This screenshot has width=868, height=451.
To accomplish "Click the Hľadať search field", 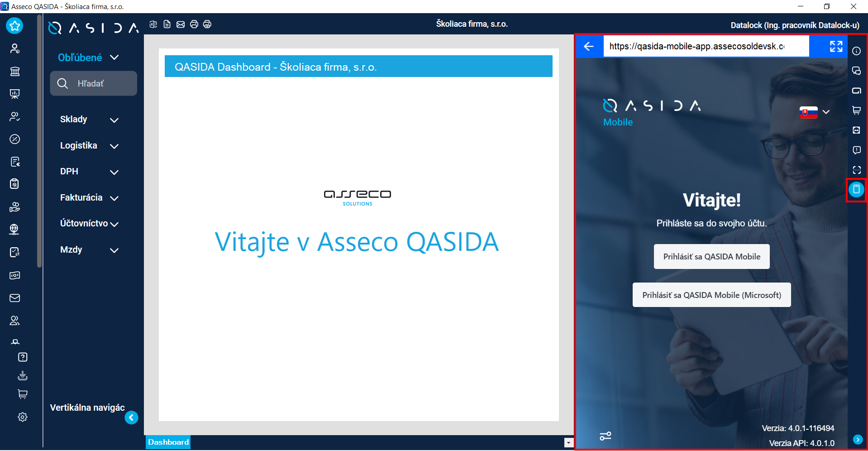I will coord(94,83).
